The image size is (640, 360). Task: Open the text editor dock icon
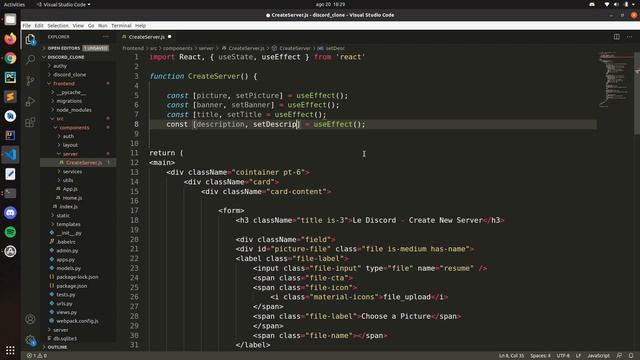[x=10, y=174]
